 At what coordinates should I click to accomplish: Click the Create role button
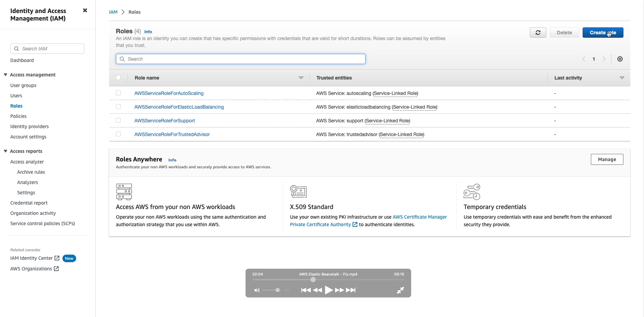(603, 33)
